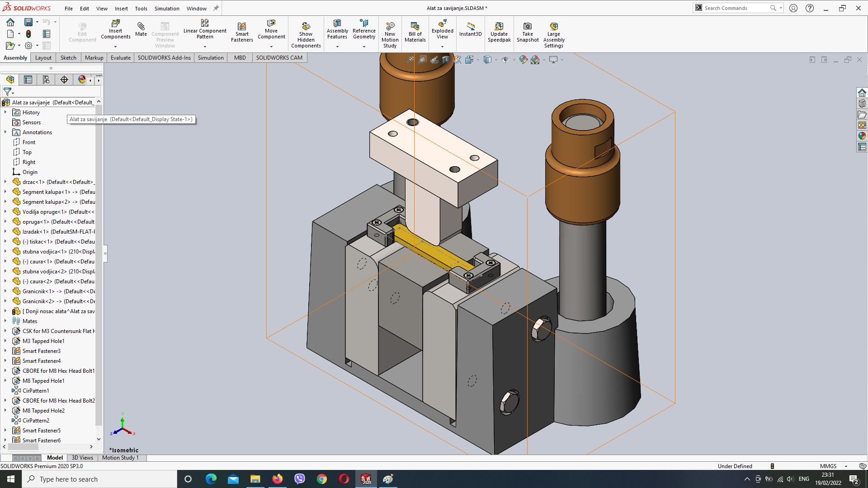Screen dimensions: 868x488
Task: Click Take Snapshot tool
Action: [x=528, y=33]
